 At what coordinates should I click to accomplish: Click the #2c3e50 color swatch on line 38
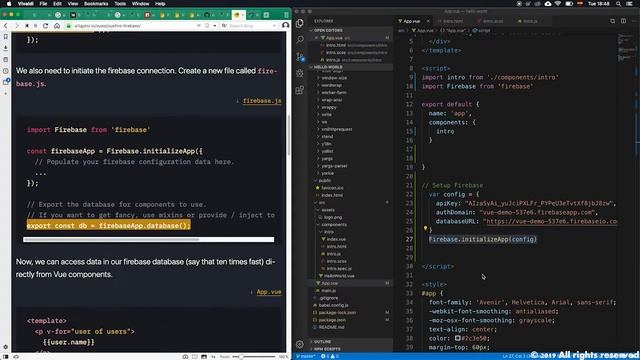click(x=458, y=338)
